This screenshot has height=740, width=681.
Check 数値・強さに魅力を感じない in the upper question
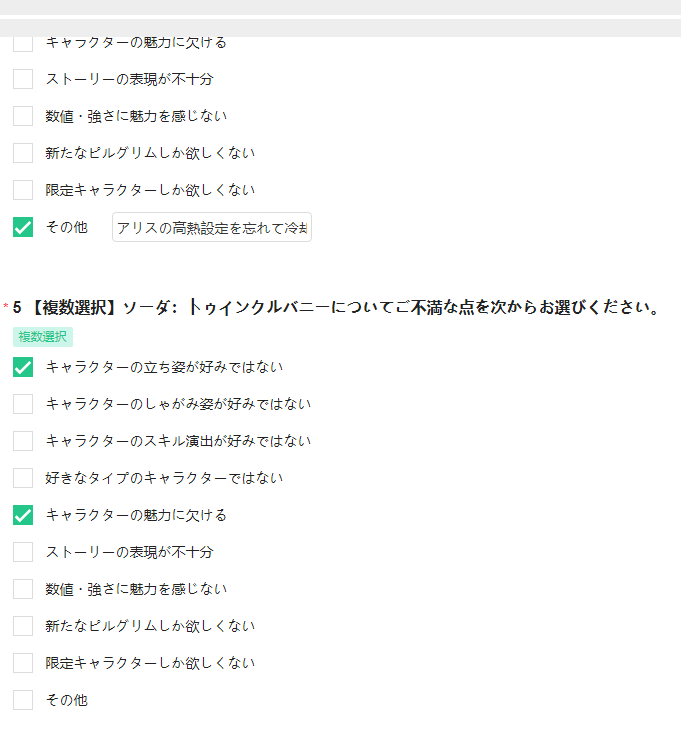pyautogui.click(x=23, y=116)
